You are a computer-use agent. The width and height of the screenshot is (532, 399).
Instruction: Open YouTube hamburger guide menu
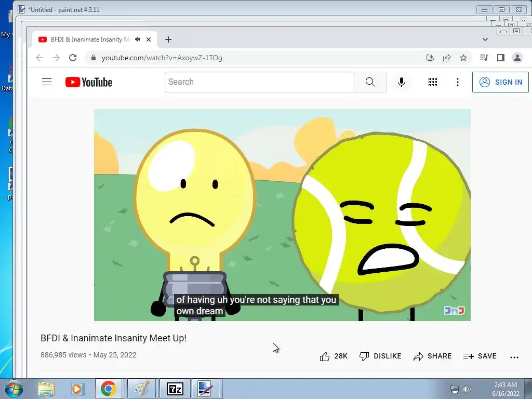point(47,82)
